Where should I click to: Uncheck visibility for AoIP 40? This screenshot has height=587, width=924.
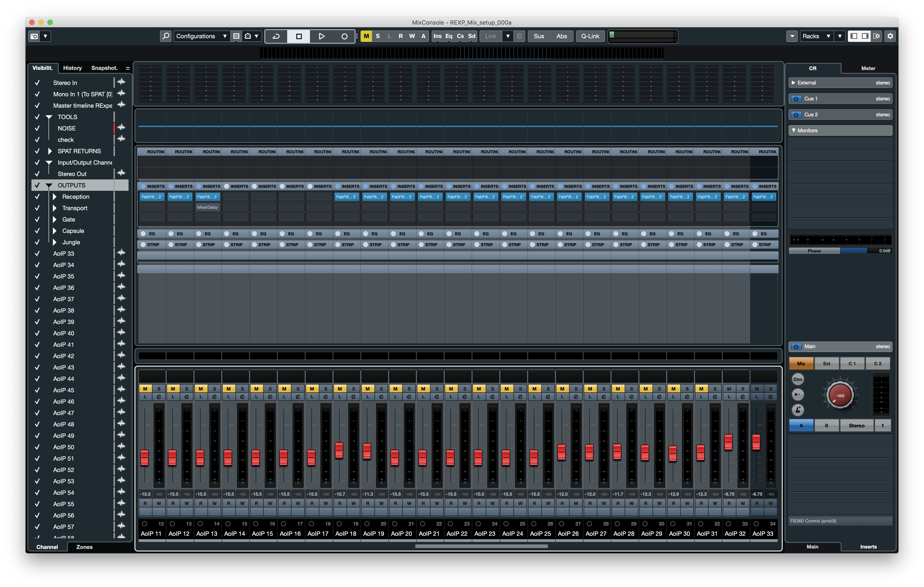(x=37, y=333)
